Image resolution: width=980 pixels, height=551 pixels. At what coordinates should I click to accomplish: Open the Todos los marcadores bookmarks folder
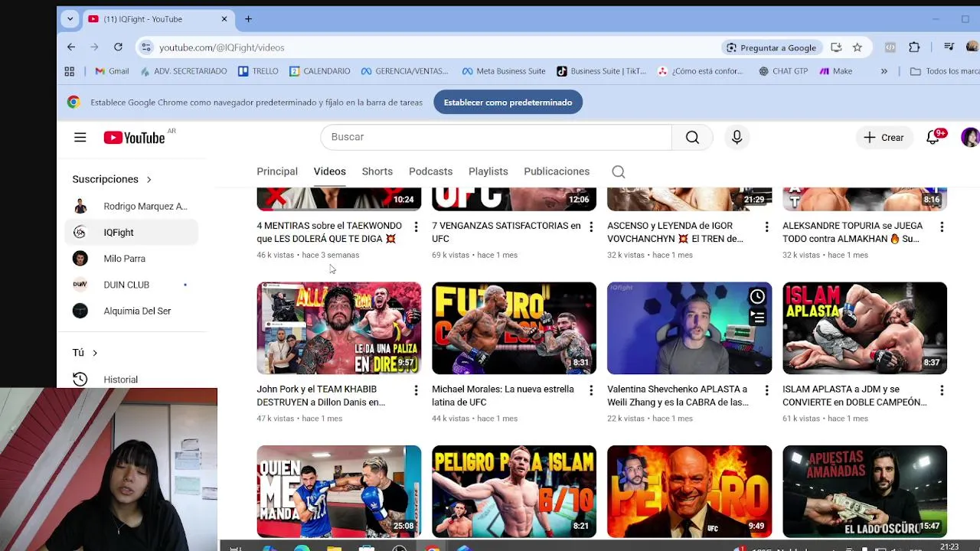click(945, 71)
